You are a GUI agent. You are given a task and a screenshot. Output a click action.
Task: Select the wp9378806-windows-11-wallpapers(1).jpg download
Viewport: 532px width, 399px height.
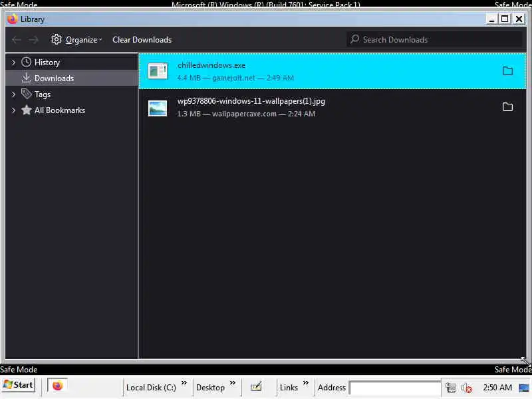[332, 107]
